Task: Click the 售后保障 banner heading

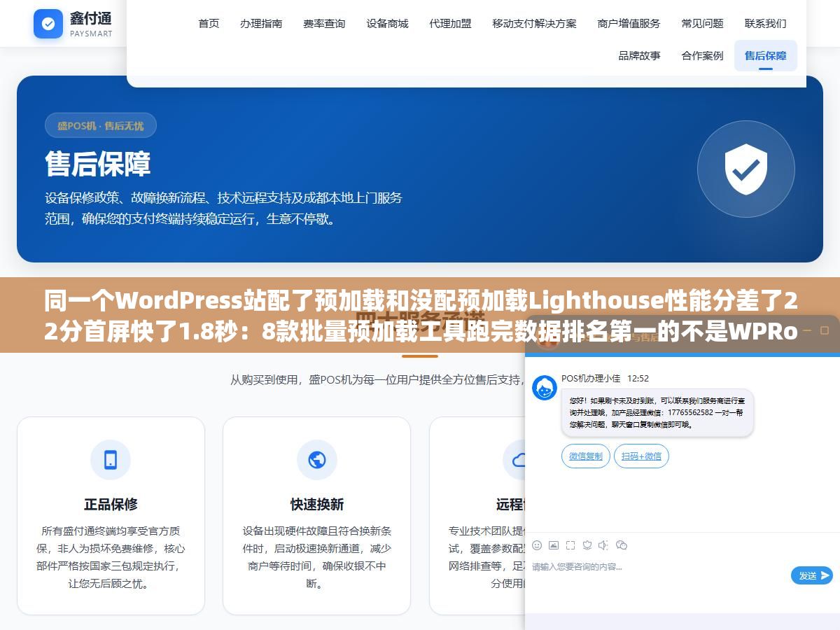Action: (x=97, y=164)
